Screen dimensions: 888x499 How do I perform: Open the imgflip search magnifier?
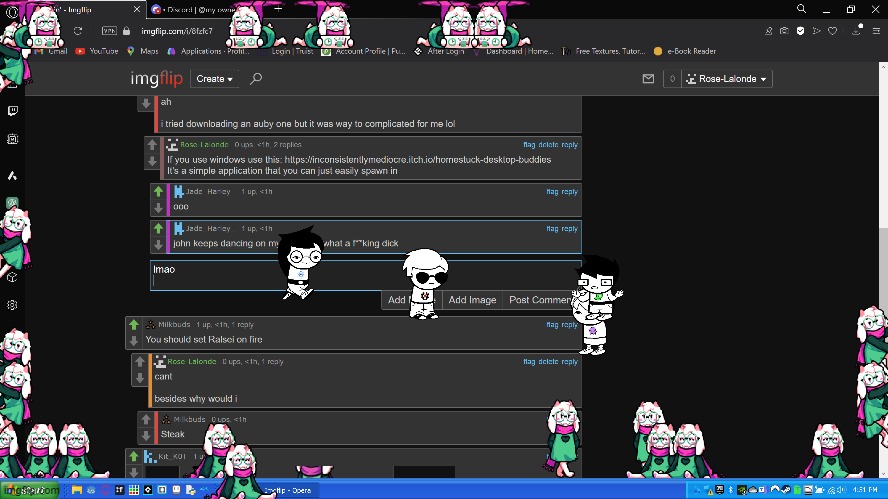pyautogui.click(x=256, y=79)
